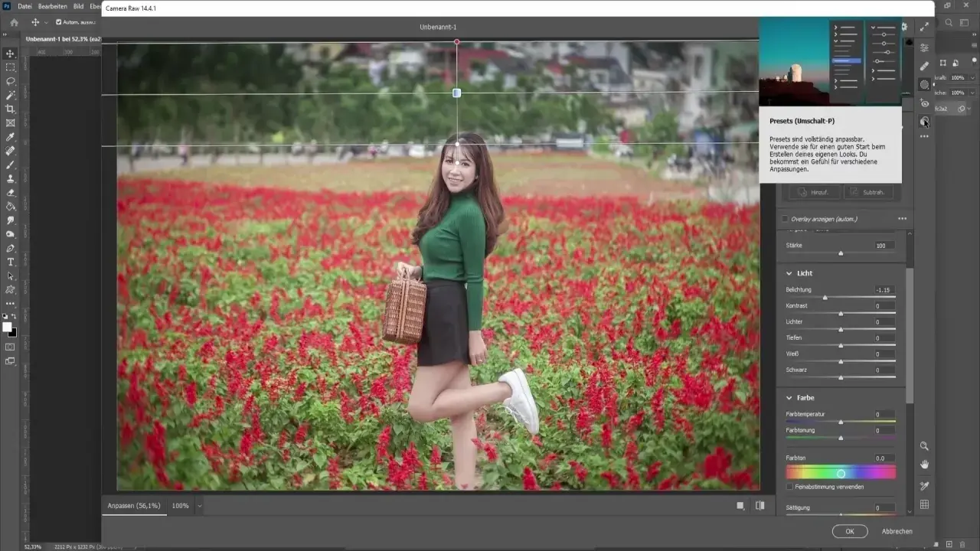
Task: Select the Clone Stamp tool
Action: pyautogui.click(x=11, y=178)
